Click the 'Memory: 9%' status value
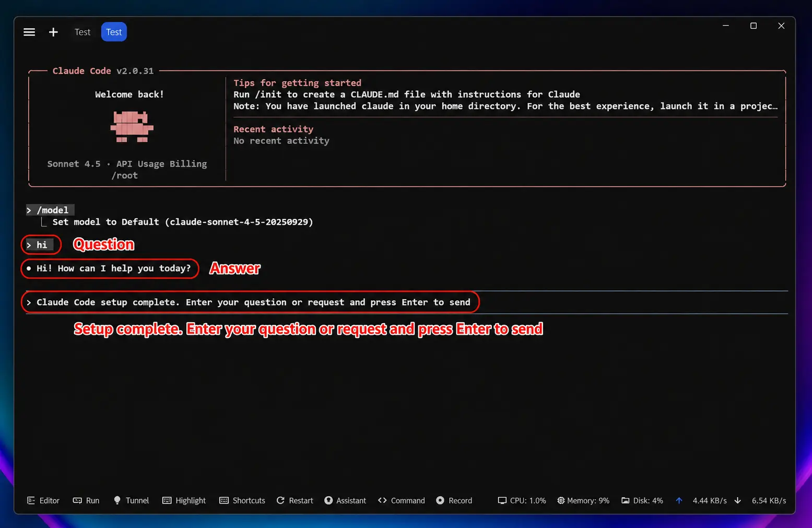This screenshot has width=812, height=528. [588, 500]
